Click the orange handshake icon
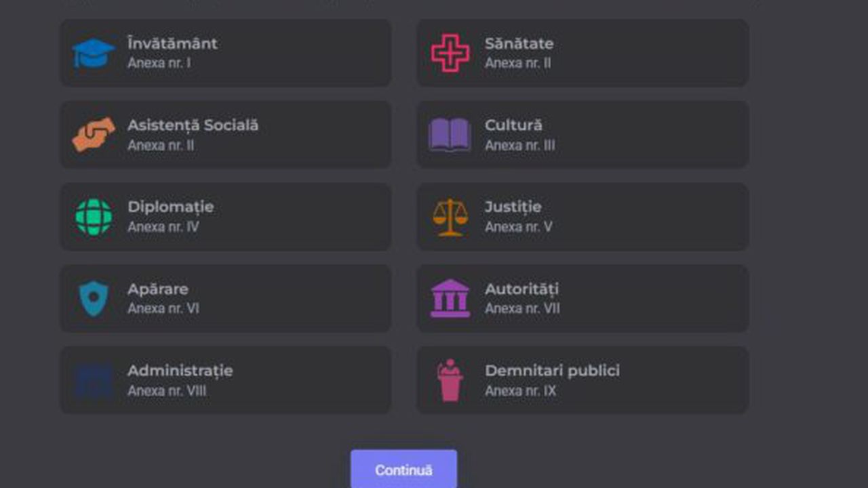868x488 pixels. point(94,134)
